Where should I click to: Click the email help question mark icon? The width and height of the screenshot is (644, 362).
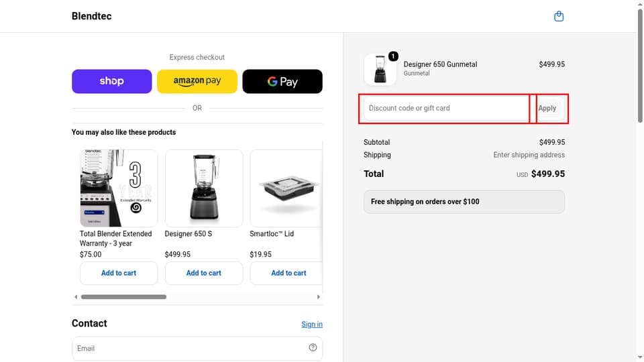pyautogui.click(x=313, y=348)
